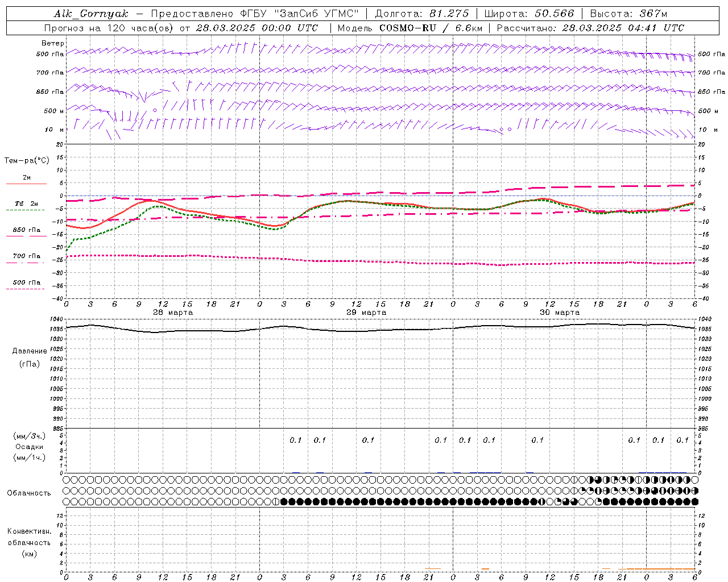The height and width of the screenshot is (582, 728).
Task: Click the left 500 гПа wind level label
Action: coord(50,54)
